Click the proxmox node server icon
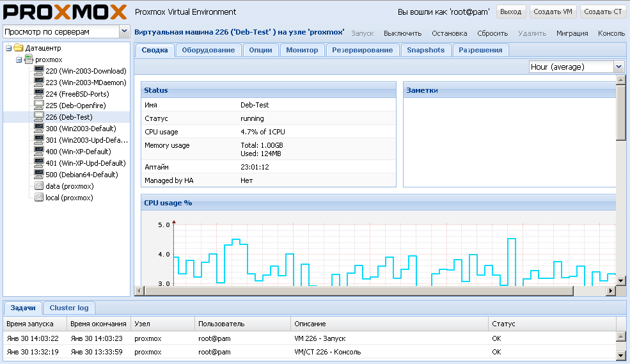630x364 pixels. (29, 59)
